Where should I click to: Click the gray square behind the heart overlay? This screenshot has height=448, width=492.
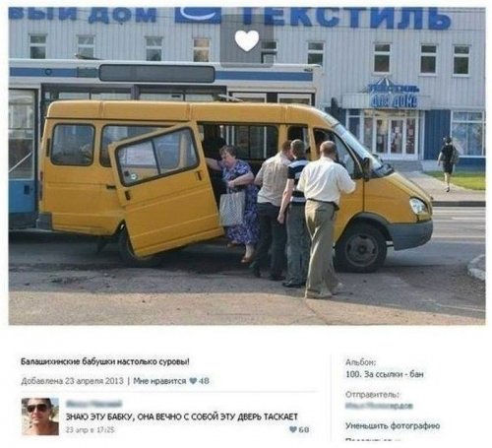(x=247, y=39)
